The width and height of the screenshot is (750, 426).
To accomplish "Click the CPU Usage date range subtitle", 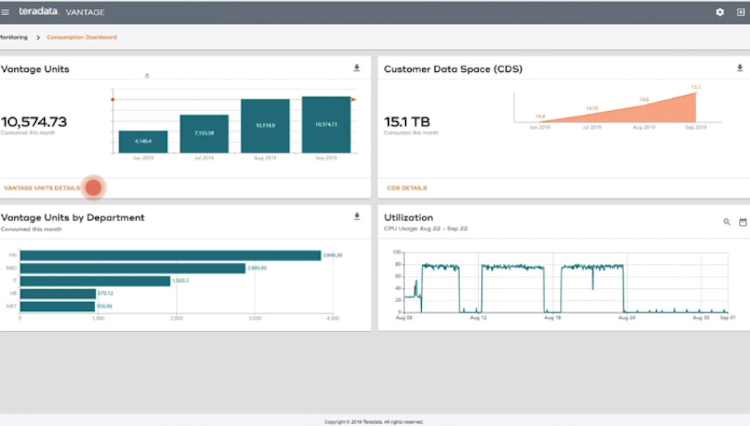I will pos(426,229).
